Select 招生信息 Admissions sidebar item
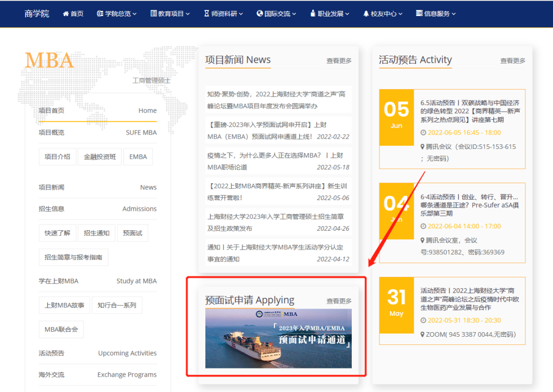 [x=97, y=209]
